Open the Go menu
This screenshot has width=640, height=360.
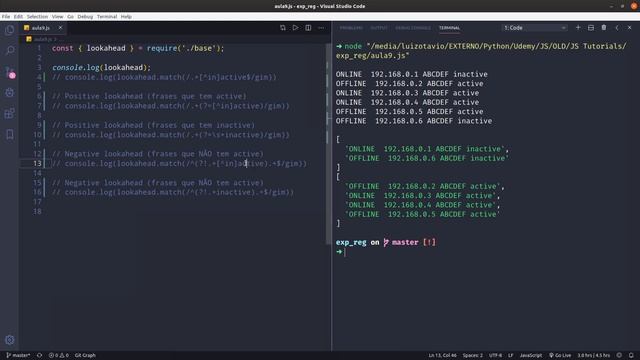pyautogui.click(x=70, y=17)
